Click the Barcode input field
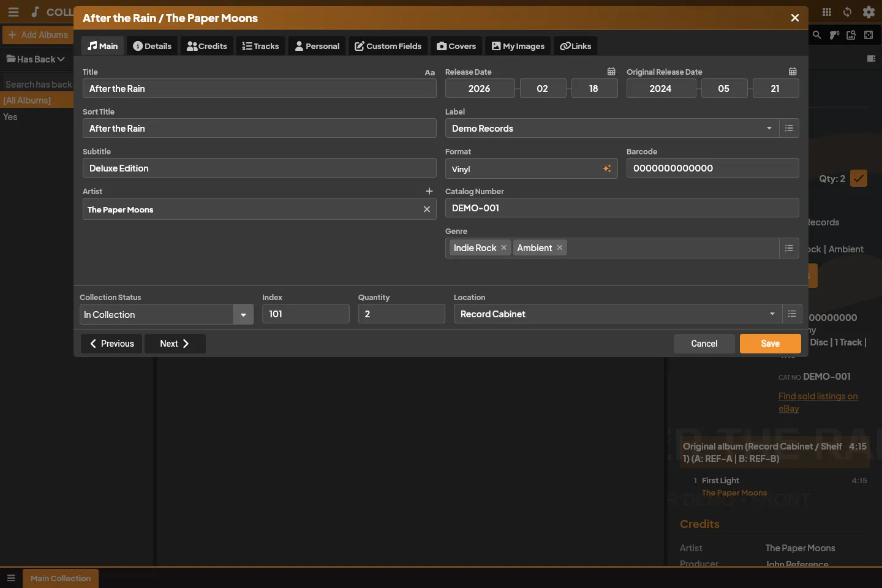 tap(713, 168)
